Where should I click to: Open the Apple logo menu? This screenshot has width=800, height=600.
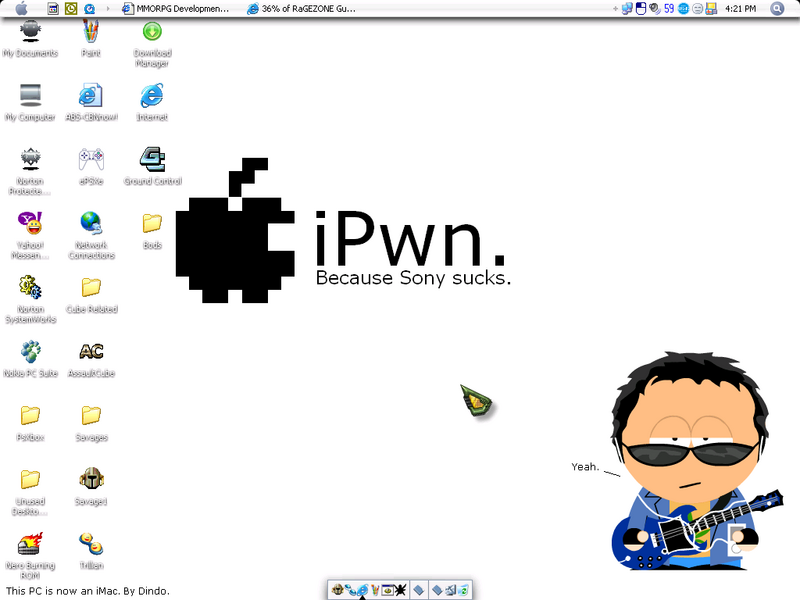tap(22, 8)
